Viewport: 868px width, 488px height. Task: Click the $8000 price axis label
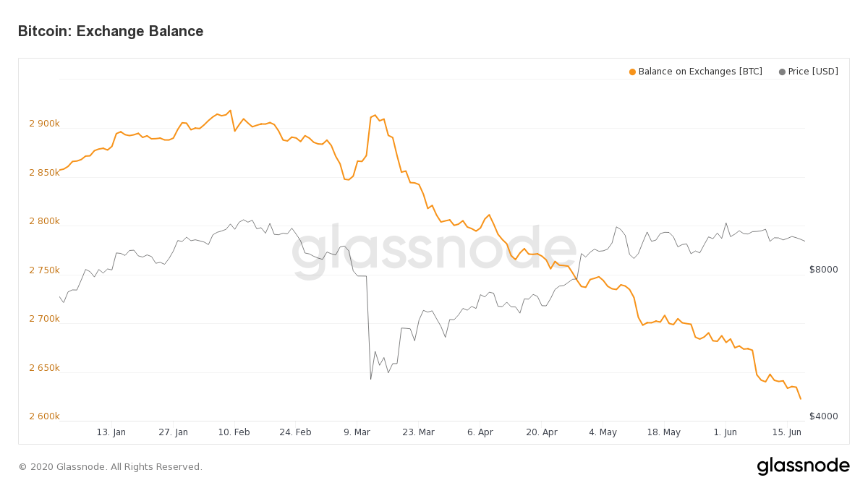click(x=823, y=270)
